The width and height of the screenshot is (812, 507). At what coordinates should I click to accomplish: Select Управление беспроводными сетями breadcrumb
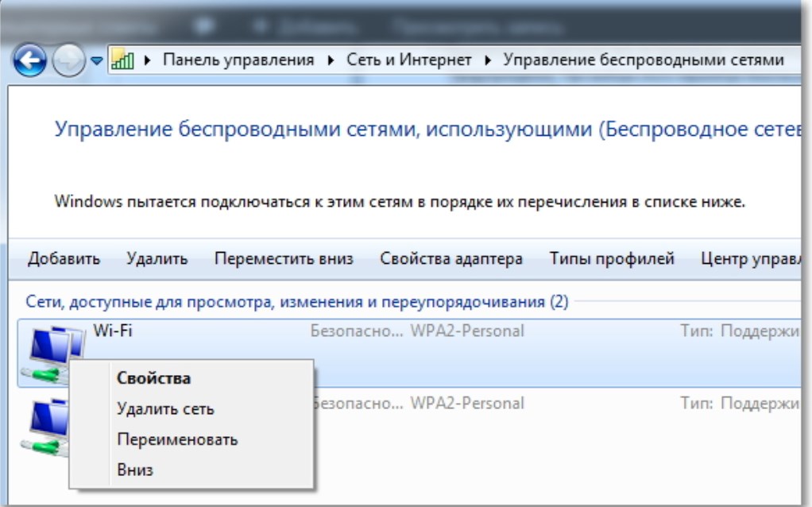[x=644, y=60]
